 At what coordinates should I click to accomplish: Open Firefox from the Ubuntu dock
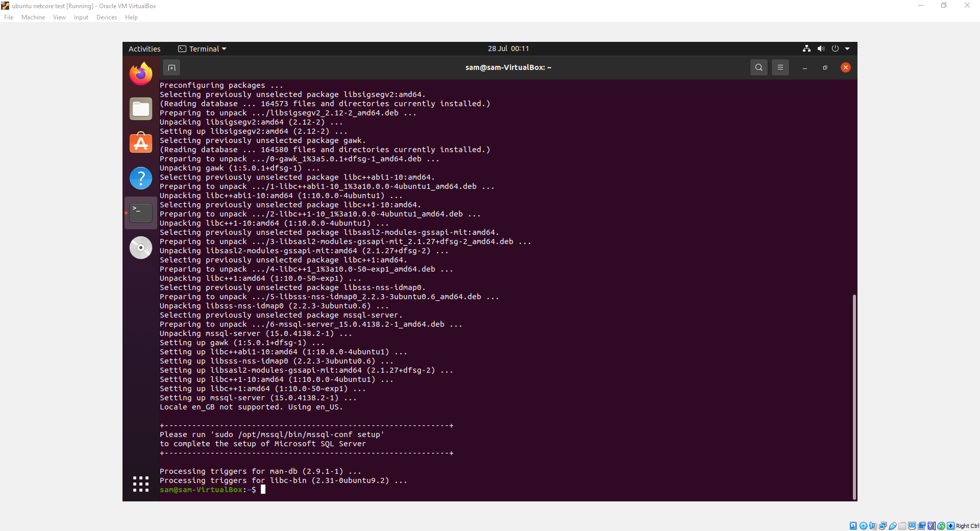pos(141,74)
